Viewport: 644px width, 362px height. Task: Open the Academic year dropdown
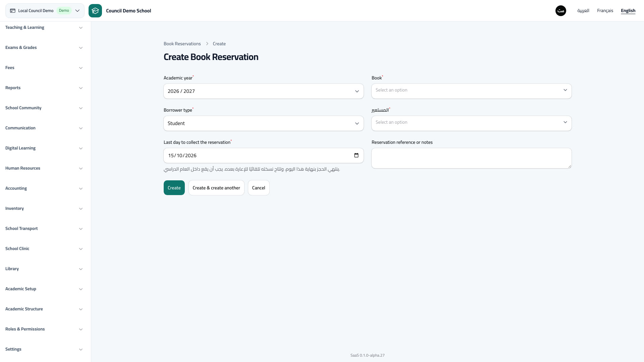pyautogui.click(x=264, y=91)
